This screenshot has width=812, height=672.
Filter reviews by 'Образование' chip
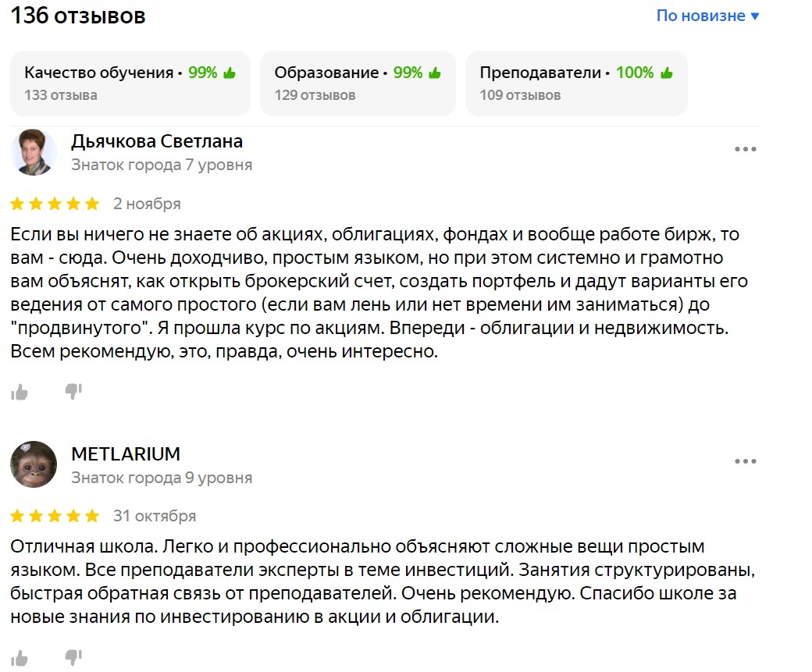point(357,84)
